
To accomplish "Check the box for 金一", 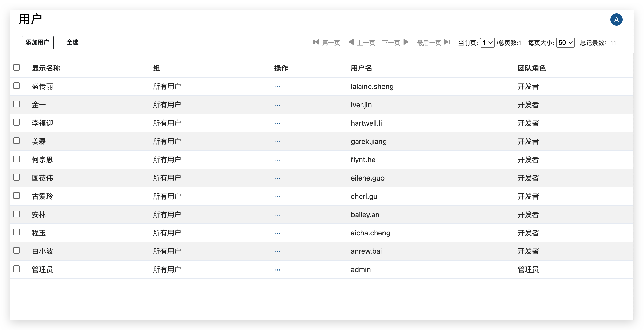I will (x=17, y=104).
